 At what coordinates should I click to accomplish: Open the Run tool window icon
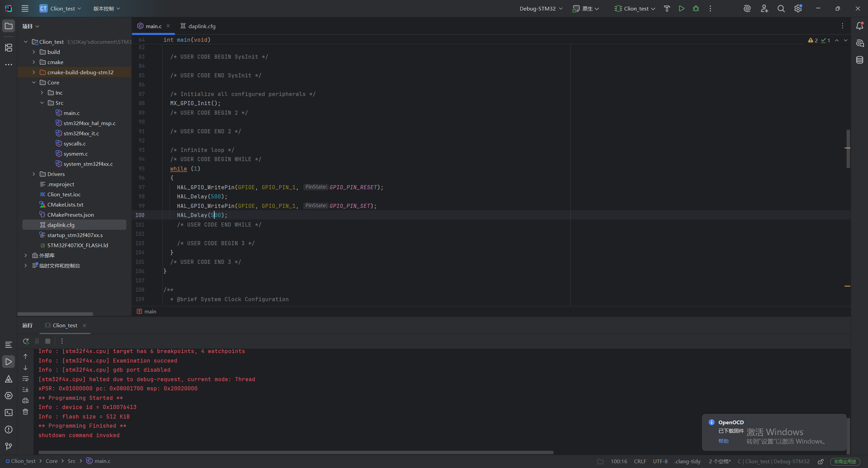tap(8, 362)
